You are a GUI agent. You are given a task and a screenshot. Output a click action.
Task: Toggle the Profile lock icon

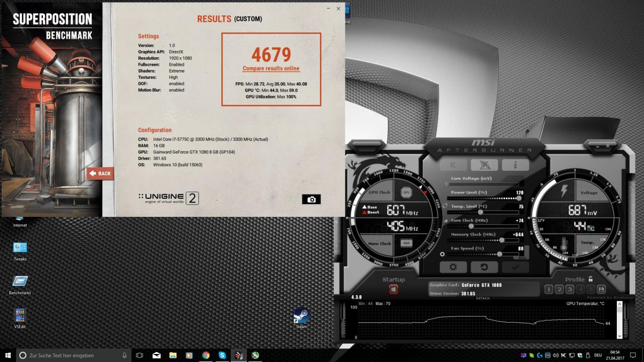(x=590, y=279)
